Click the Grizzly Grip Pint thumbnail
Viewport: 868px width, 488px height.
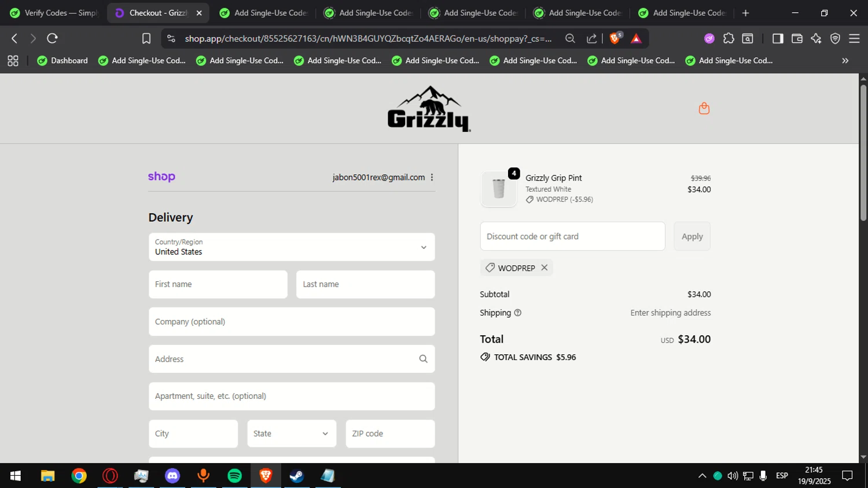pyautogui.click(x=498, y=189)
